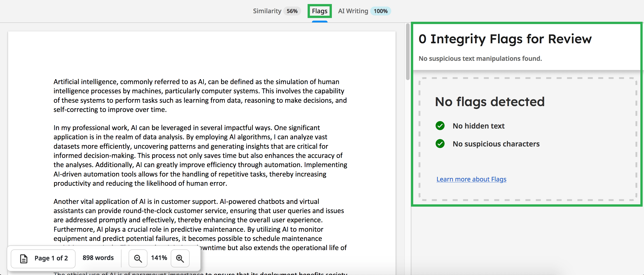Screen dimensions: 644x275
Task: Open the Similarity tab
Action: tap(267, 11)
